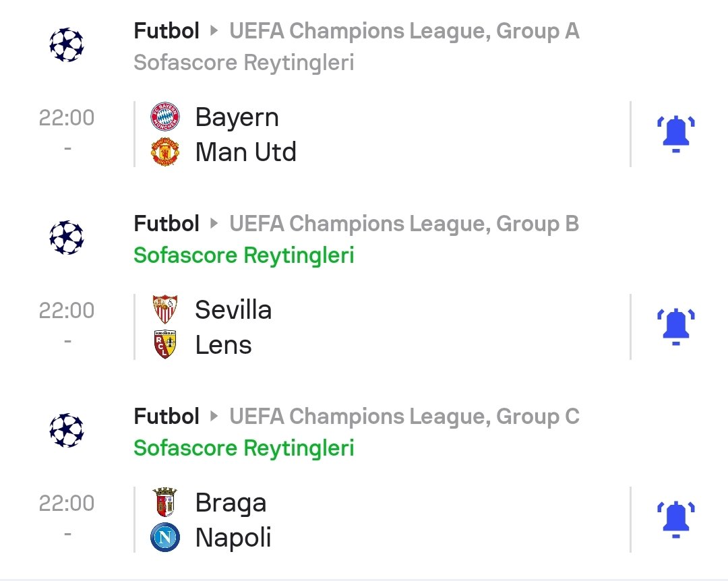
Task: Turn on the Braga vs Napoli notification bell
Action: 675,519
